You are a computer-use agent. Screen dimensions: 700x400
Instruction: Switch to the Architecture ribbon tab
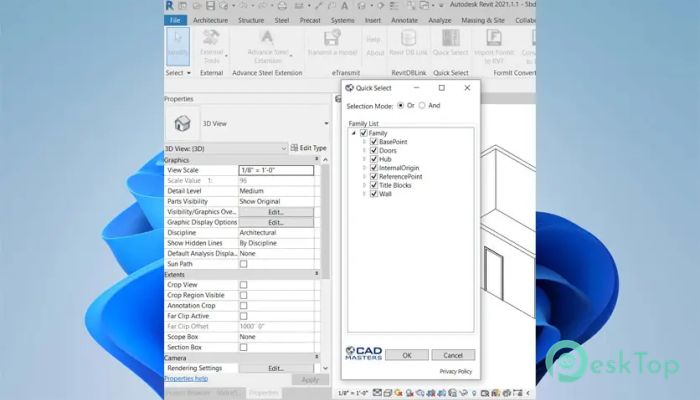coord(210,20)
